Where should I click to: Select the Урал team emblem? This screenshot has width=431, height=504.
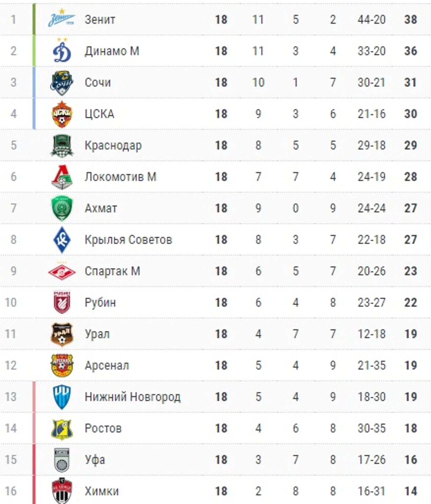[x=62, y=334]
